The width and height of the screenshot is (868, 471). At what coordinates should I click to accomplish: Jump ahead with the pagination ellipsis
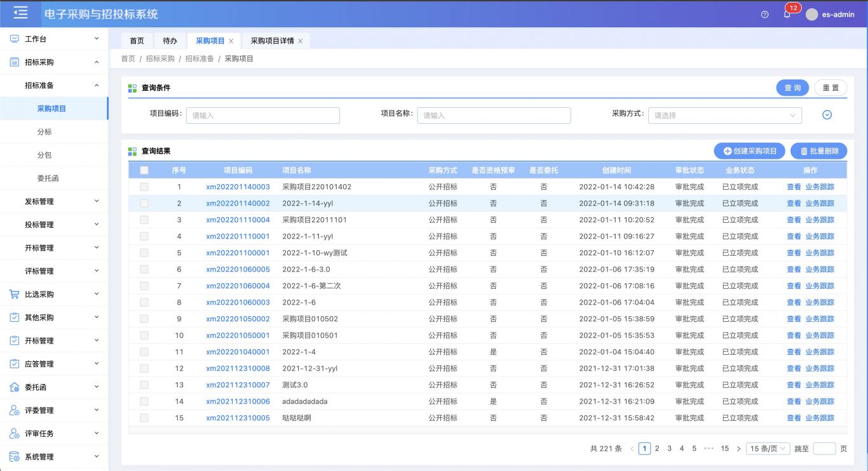click(709, 448)
